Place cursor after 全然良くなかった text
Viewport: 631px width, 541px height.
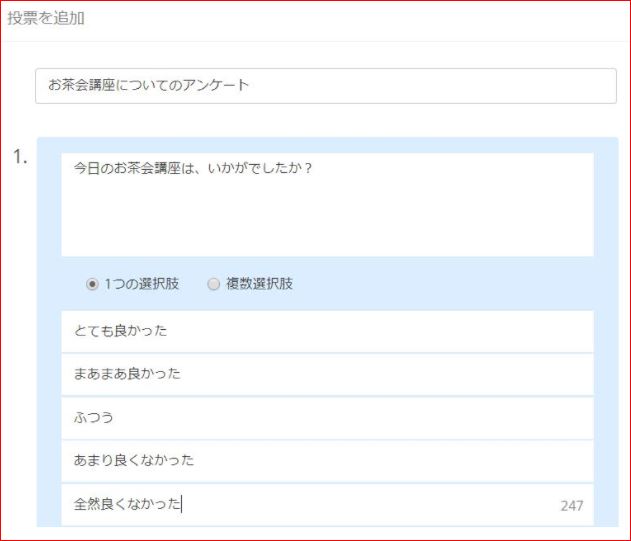pos(182,505)
